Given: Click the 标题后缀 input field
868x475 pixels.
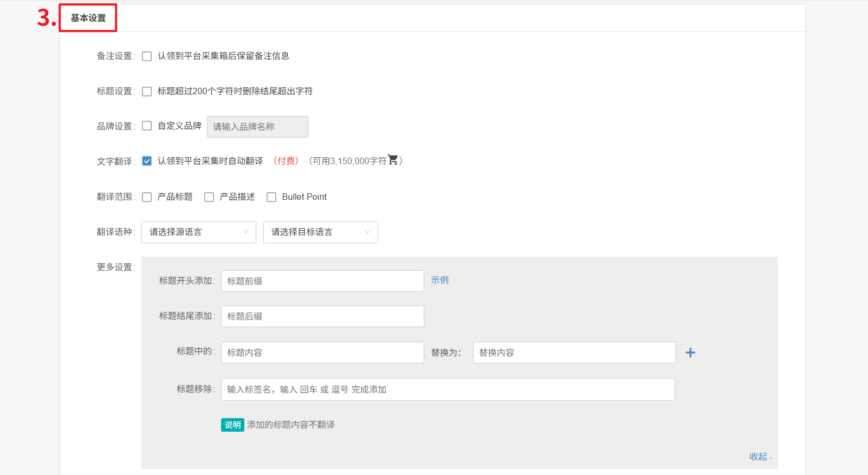Looking at the screenshot, I should point(322,316).
